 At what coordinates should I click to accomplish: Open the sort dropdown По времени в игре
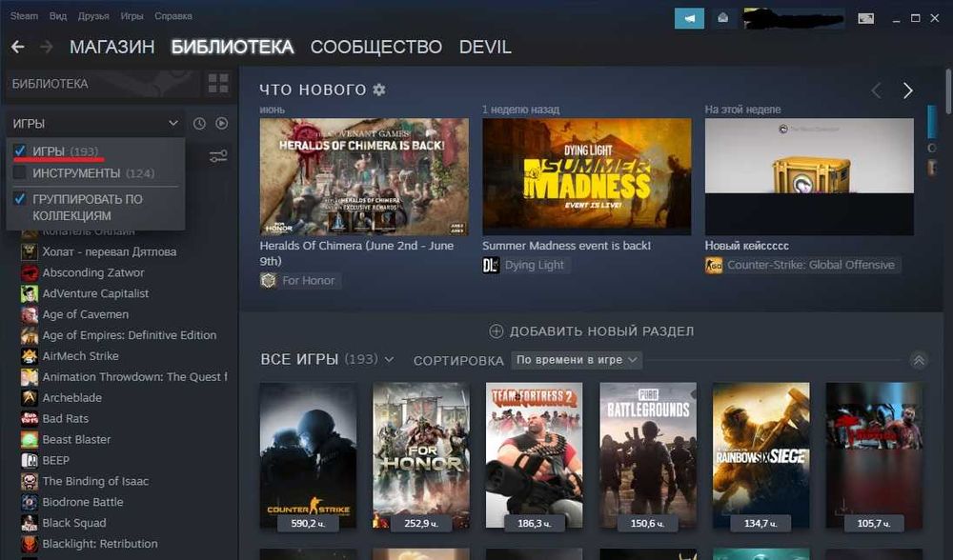[x=577, y=360]
